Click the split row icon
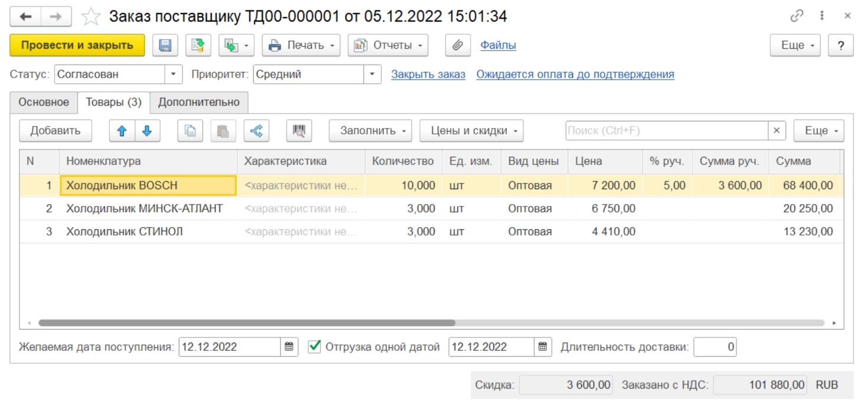The height and width of the screenshot is (408, 868). pos(256,131)
